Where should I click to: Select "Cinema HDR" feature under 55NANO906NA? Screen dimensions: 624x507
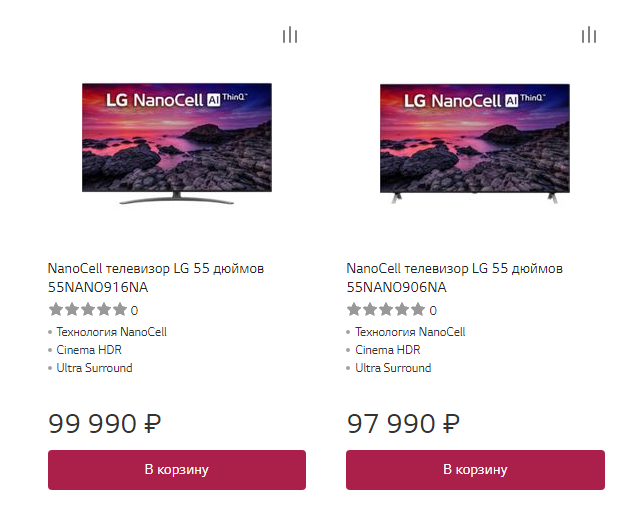[x=388, y=350]
